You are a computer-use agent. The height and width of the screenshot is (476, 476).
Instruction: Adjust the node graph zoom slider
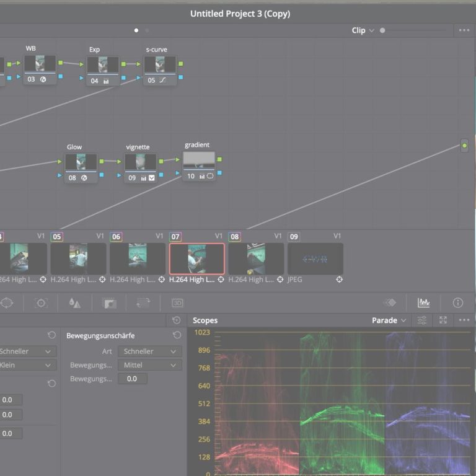(x=382, y=30)
